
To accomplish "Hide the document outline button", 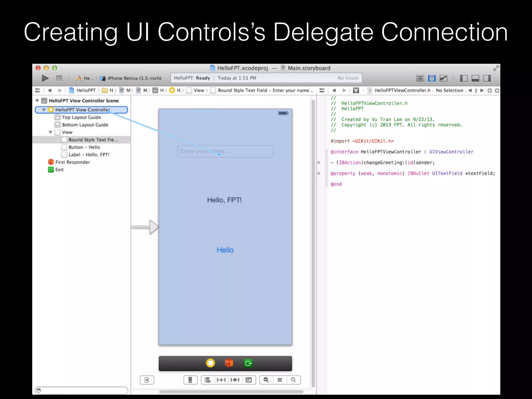I will click(x=147, y=380).
